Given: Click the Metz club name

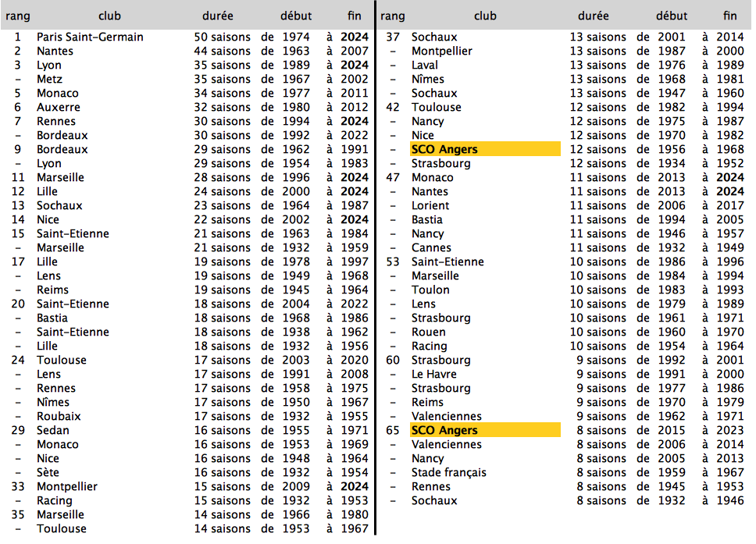Looking at the screenshot, I should coord(49,79).
